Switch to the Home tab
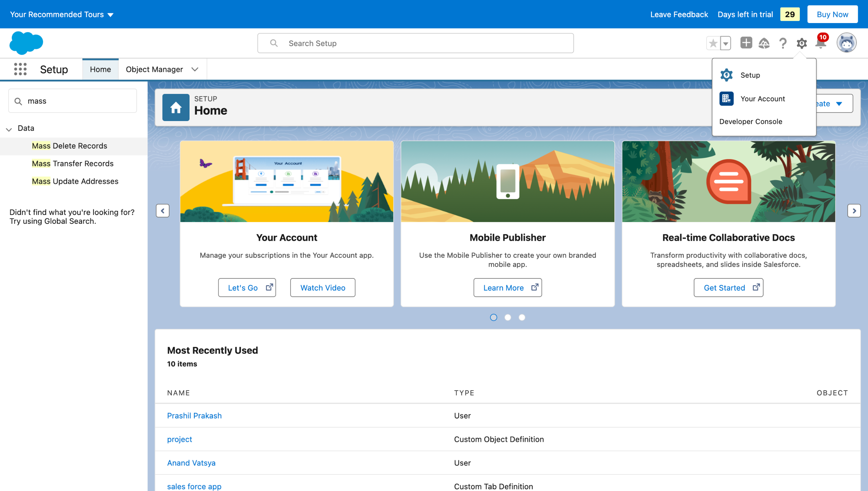The image size is (868, 491). tap(100, 69)
